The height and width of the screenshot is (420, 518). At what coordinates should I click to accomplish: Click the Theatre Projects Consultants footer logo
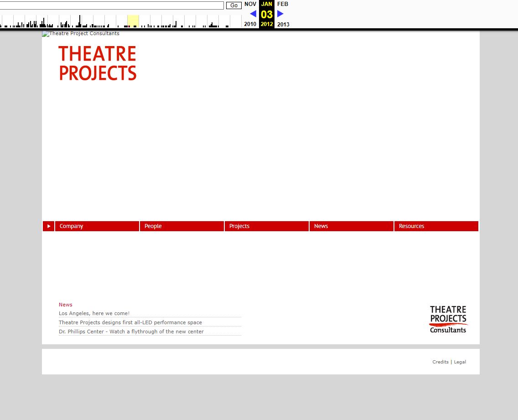(448, 319)
